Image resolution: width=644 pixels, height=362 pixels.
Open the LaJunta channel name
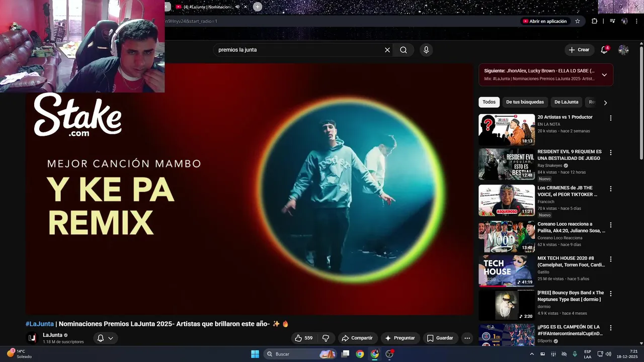tap(52, 335)
